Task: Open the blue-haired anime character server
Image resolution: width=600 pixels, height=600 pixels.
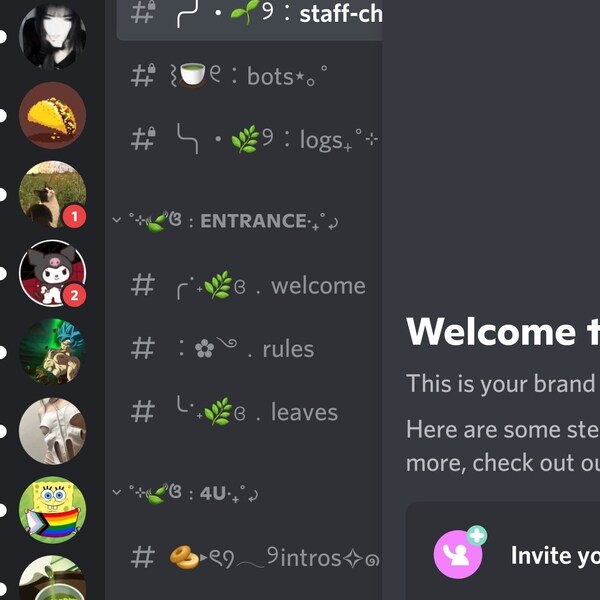Action: tap(52, 352)
